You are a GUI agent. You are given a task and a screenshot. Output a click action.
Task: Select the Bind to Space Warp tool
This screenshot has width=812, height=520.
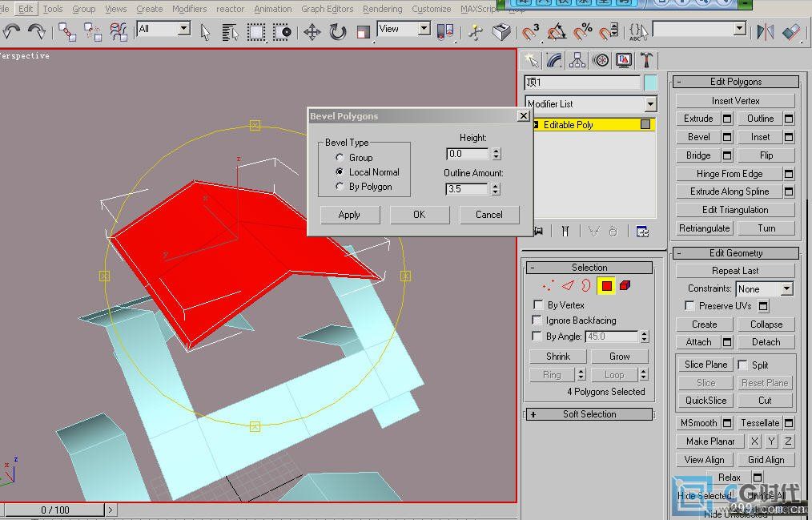tap(119, 32)
